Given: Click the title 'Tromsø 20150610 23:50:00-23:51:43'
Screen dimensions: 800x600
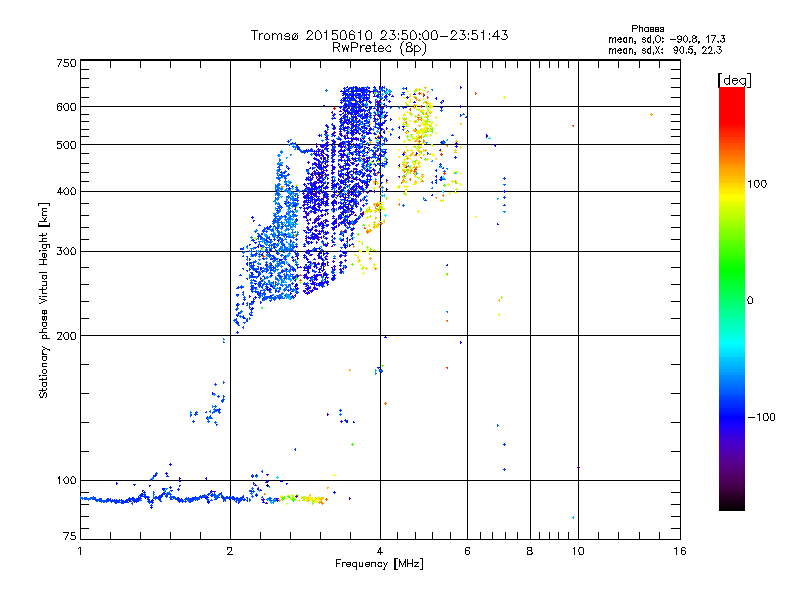Looking at the screenshot, I should pos(379,35).
